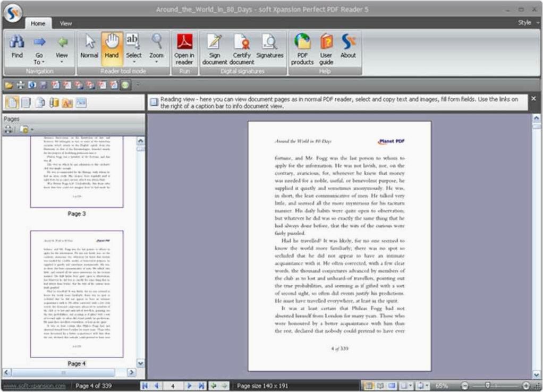Open the rotate page dropdown in status bar
This screenshot has height=392, width=543.
coord(423,386)
